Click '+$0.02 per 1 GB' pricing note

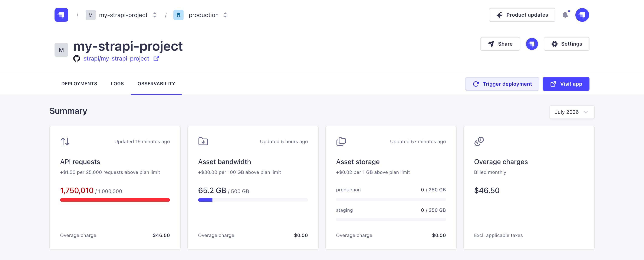pos(373,172)
